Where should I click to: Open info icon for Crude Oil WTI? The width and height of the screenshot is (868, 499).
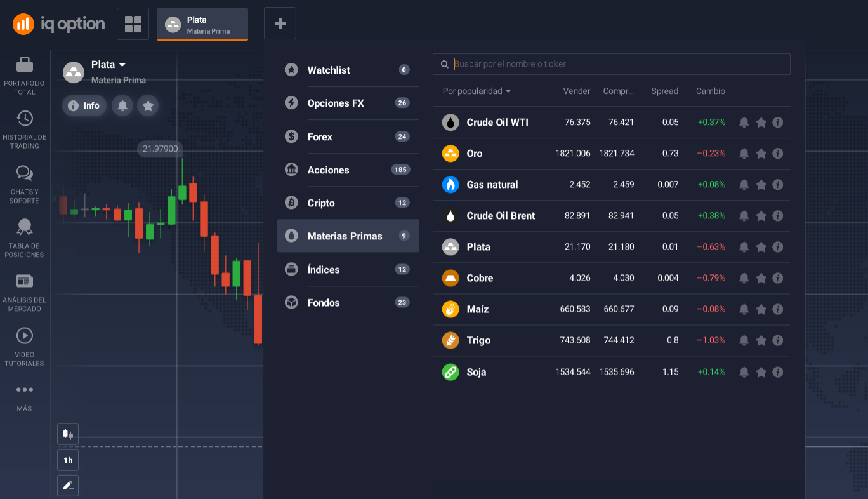coord(778,123)
